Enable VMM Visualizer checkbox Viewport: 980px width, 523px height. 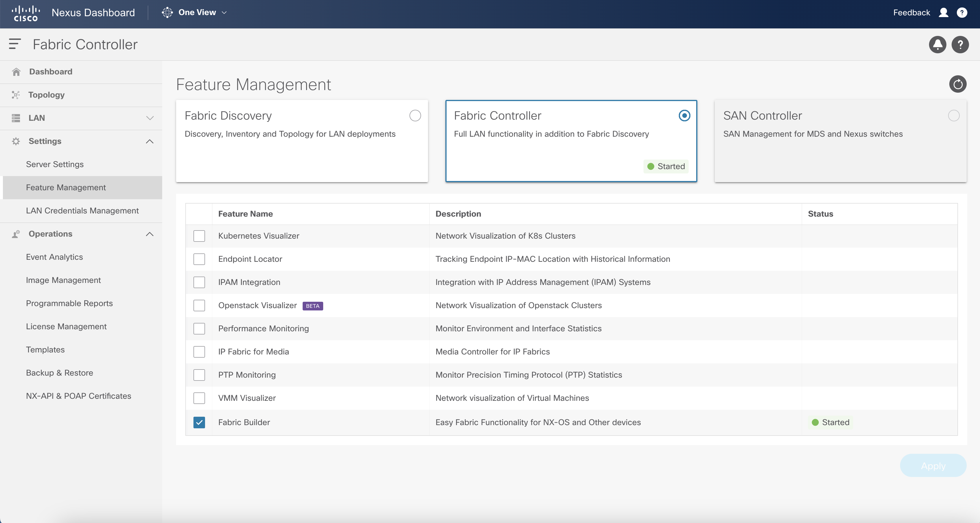[x=199, y=398]
